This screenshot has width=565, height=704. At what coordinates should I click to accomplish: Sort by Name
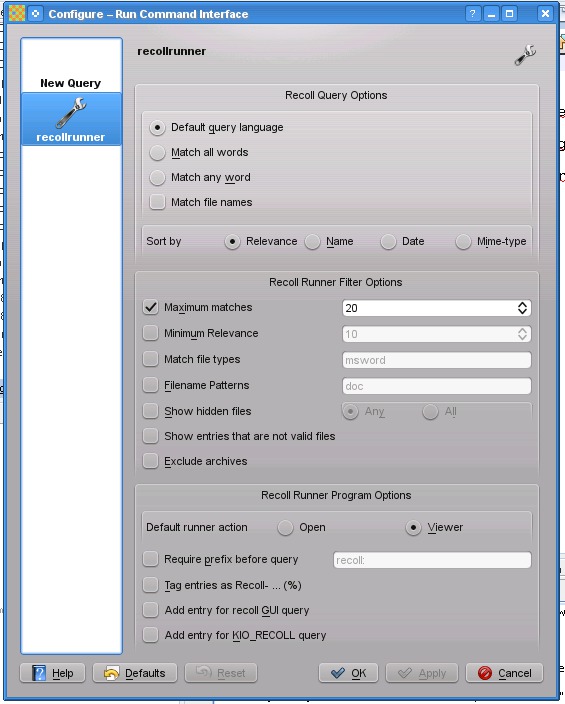(x=312, y=242)
